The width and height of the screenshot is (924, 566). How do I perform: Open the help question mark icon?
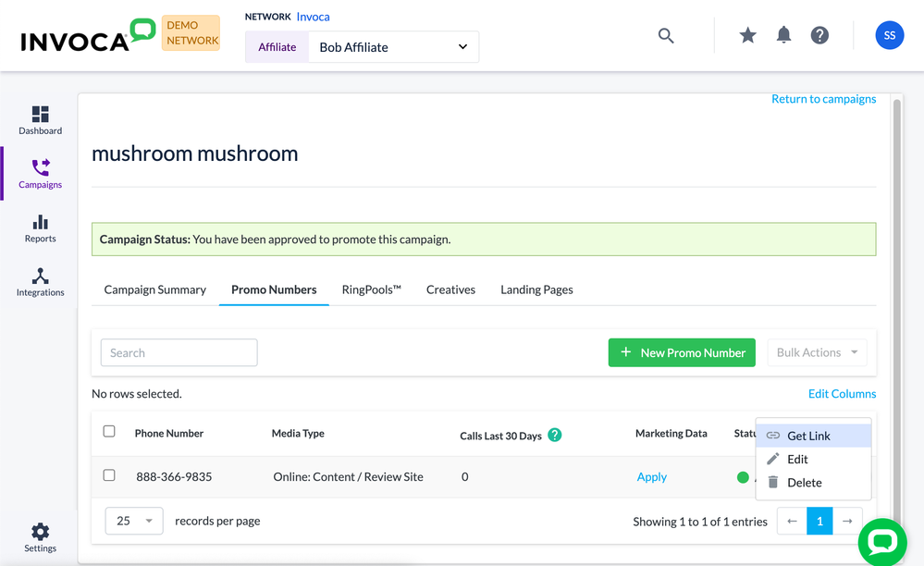point(819,35)
